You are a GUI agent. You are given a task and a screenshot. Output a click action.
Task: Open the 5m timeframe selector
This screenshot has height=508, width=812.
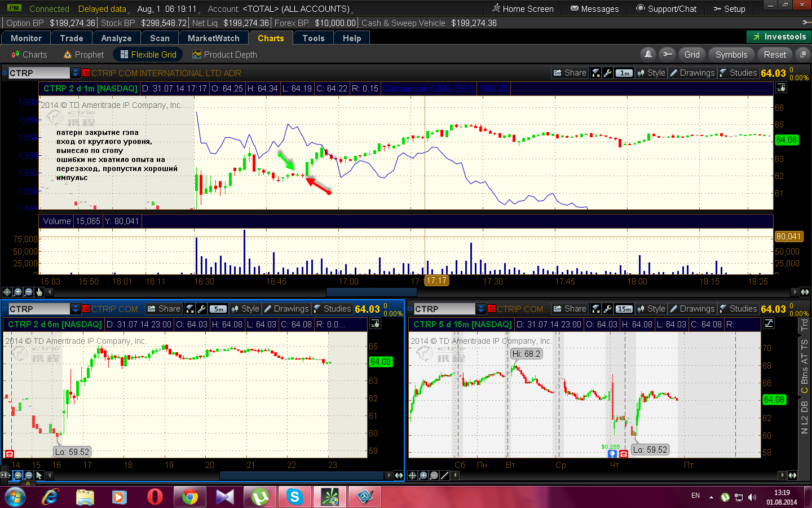click(x=218, y=309)
